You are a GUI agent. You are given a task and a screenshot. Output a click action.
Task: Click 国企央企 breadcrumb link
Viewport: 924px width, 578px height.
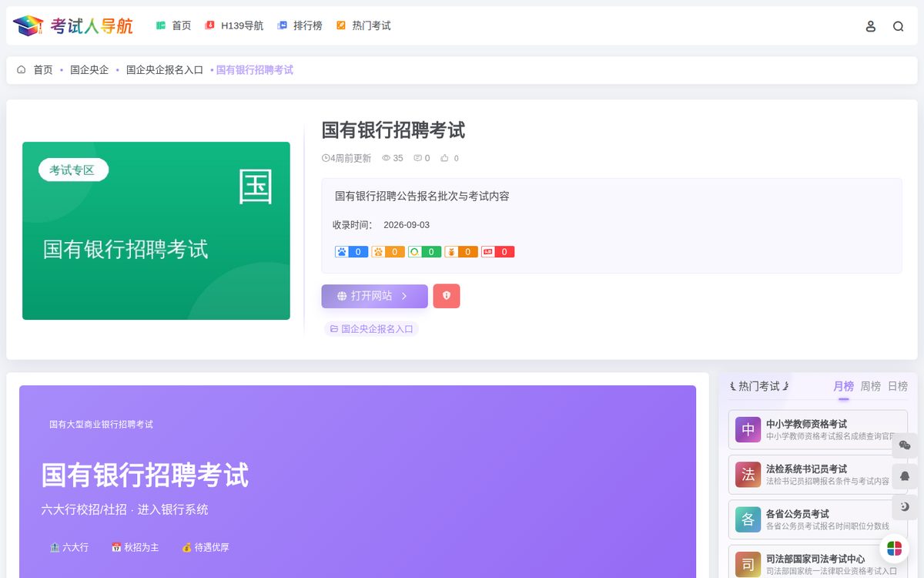pos(89,70)
